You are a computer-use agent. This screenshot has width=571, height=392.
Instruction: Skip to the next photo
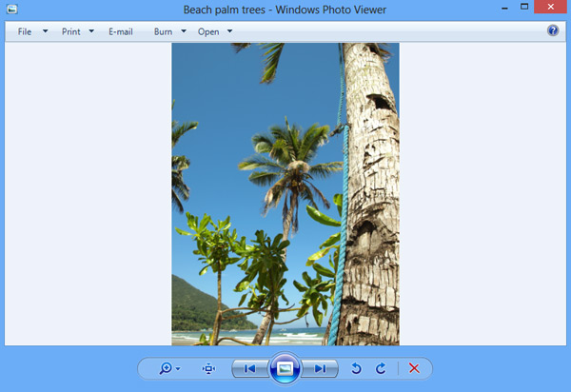point(322,368)
